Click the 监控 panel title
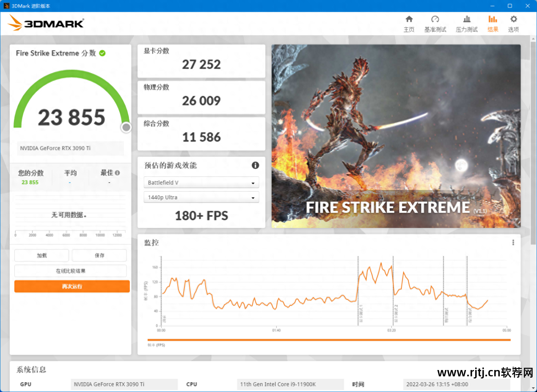The image size is (537, 392). tap(151, 243)
